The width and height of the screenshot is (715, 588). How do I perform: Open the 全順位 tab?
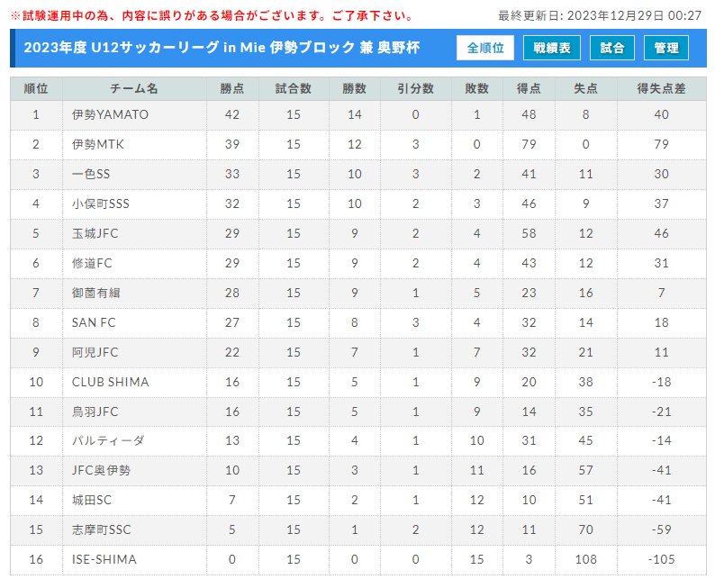click(x=485, y=48)
